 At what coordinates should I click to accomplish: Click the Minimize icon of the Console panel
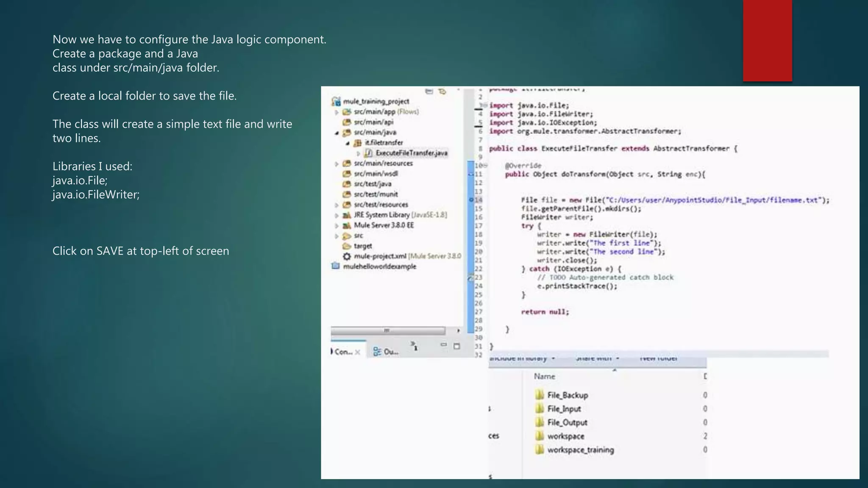443,345
